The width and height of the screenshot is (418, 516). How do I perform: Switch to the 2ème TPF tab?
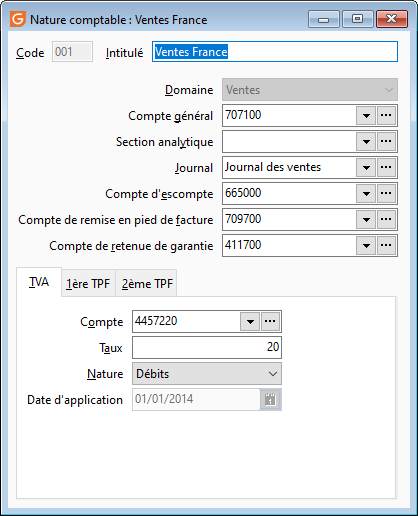point(147,284)
